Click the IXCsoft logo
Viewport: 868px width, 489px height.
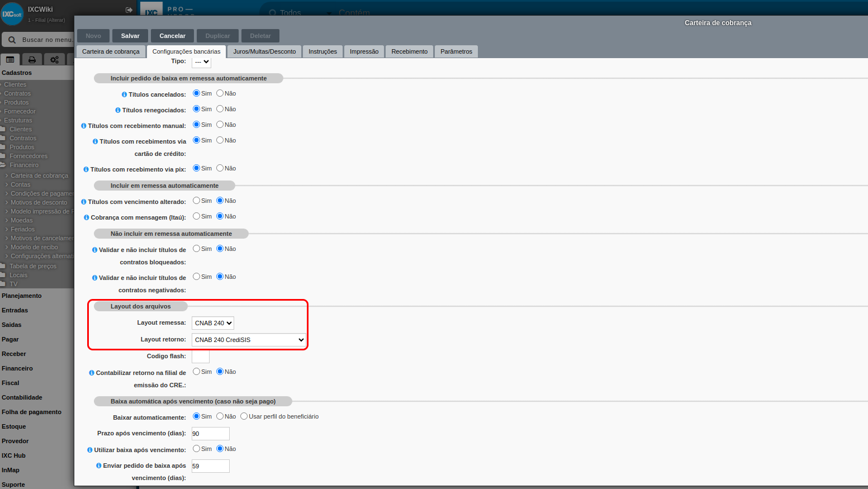12,14
